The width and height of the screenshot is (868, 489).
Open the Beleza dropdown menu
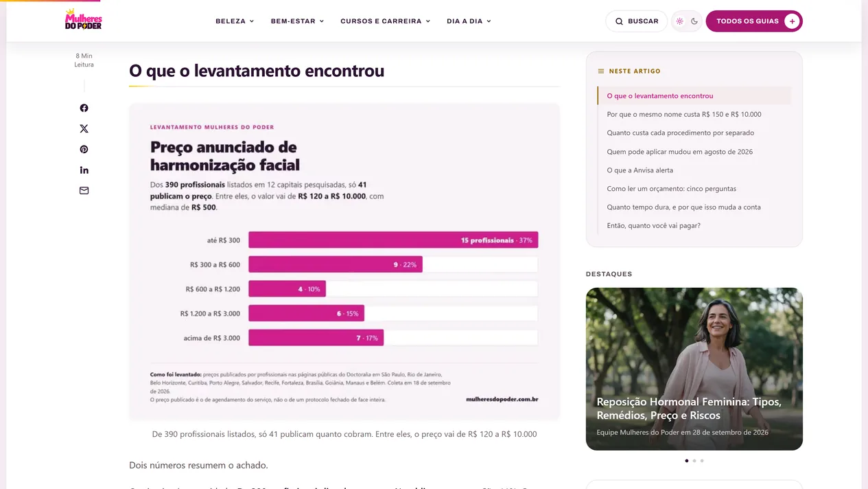tap(235, 21)
